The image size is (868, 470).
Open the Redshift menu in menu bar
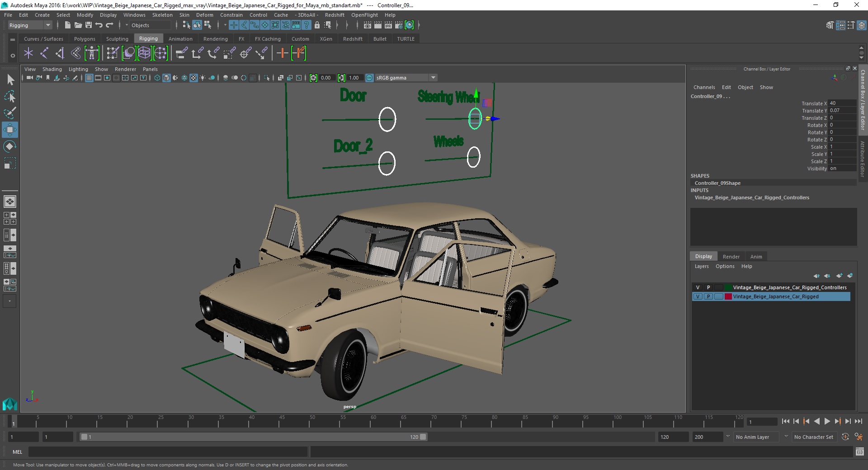[x=335, y=15]
